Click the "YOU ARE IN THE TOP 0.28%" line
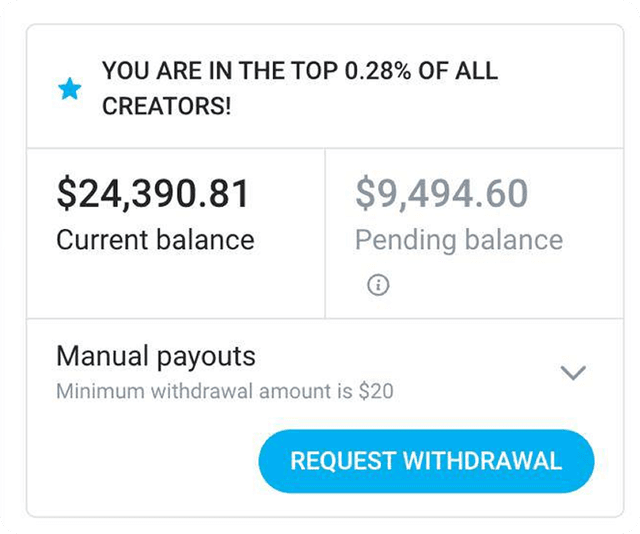The width and height of the screenshot is (640, 534). coord(300,72)
